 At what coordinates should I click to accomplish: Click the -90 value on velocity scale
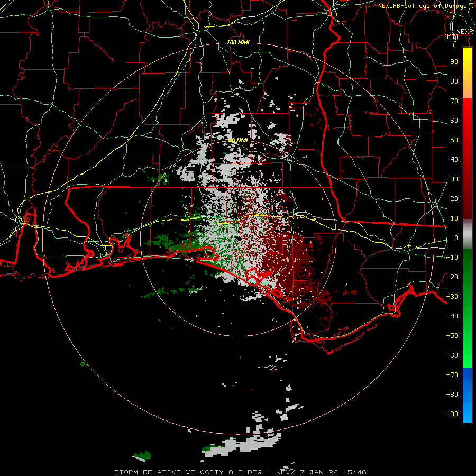click(452, 414)
